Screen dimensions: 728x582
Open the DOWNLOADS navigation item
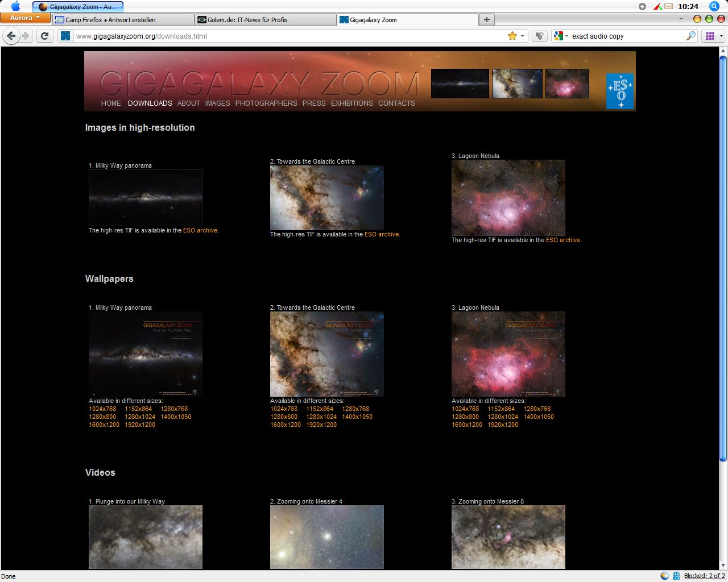pyautogui.click(x=150, y=103)
